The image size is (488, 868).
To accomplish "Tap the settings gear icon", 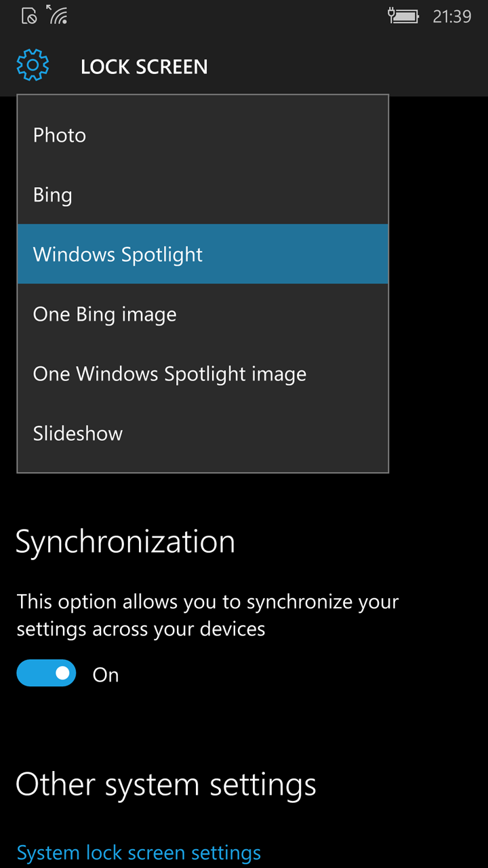I will (x=33, y=66).
